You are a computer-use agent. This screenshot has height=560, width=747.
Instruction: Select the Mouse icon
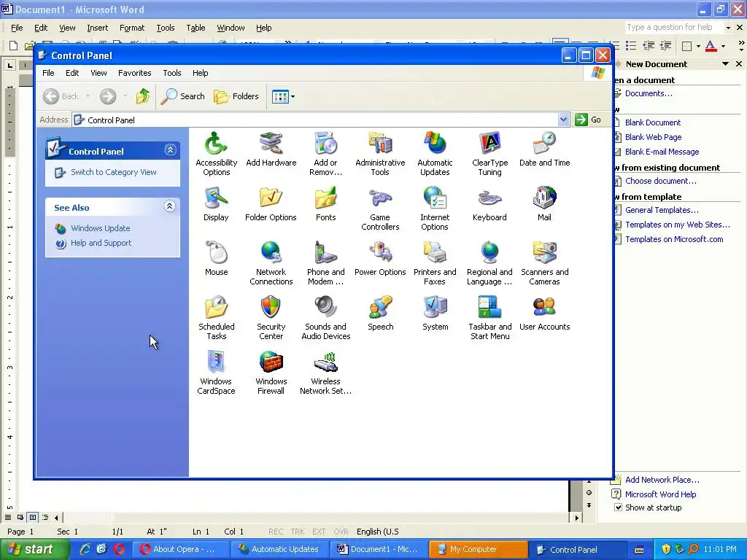point(216,259)
